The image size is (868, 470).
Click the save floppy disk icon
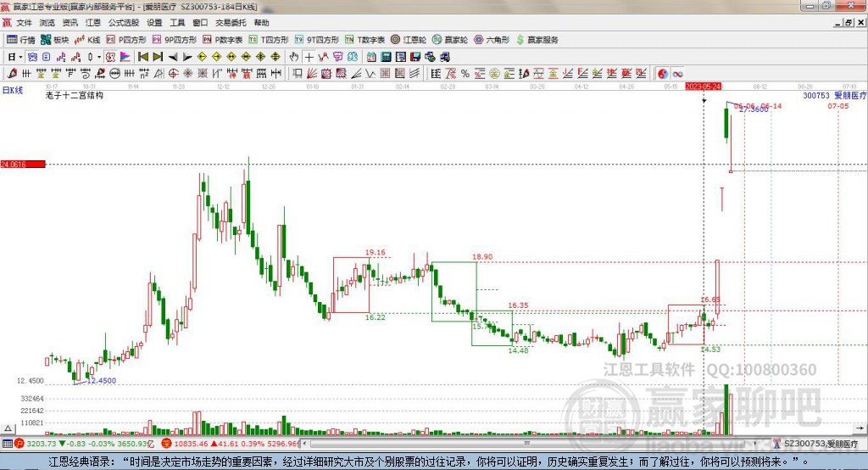415,57
